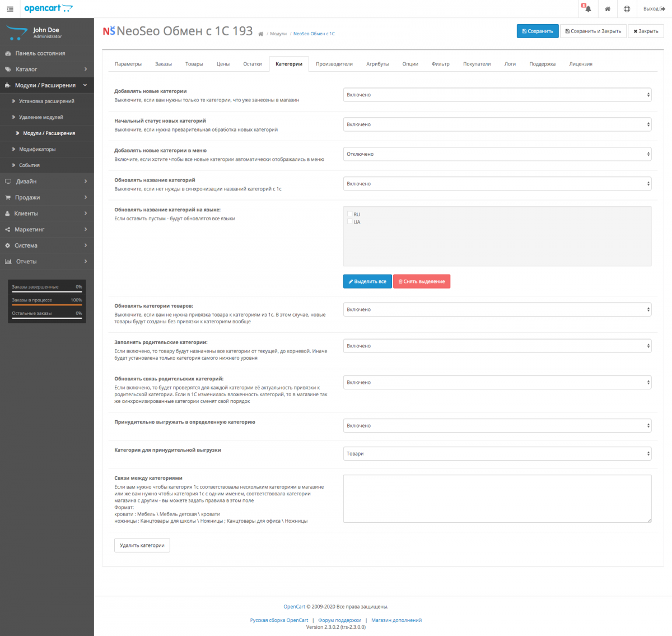Viewport: 672px width, 636px height.
Task: Click the Удалить категории button
Action: 142,545
